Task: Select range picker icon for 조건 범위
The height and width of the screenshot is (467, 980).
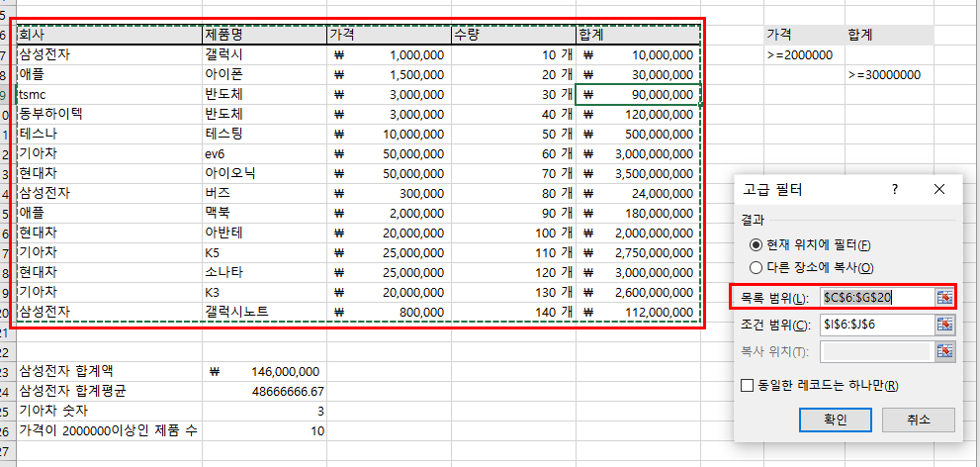Action: (x=943, y=324)
